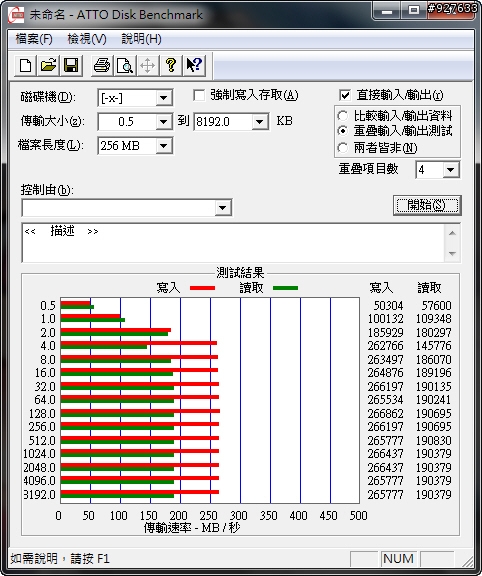The image size is (482, 576).
Task: Click the ATTO application icon in title bar
Action: coord(16,14)
